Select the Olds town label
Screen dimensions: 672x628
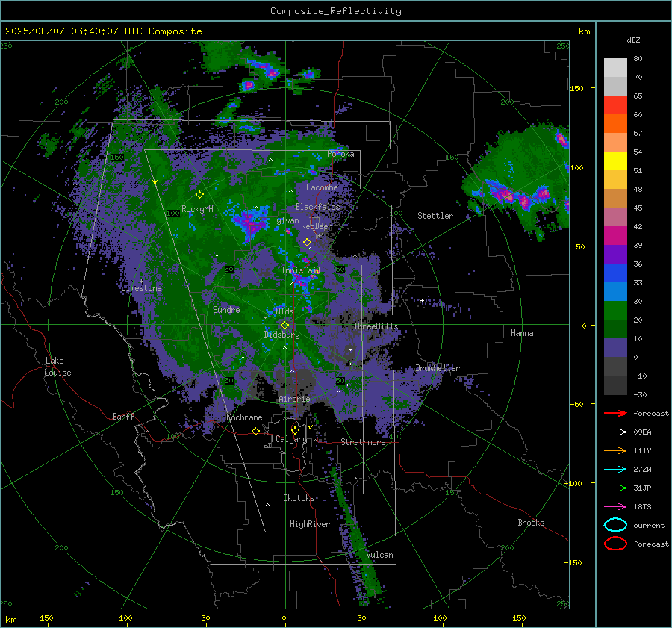pyautogui.click(x=284, y=311)
